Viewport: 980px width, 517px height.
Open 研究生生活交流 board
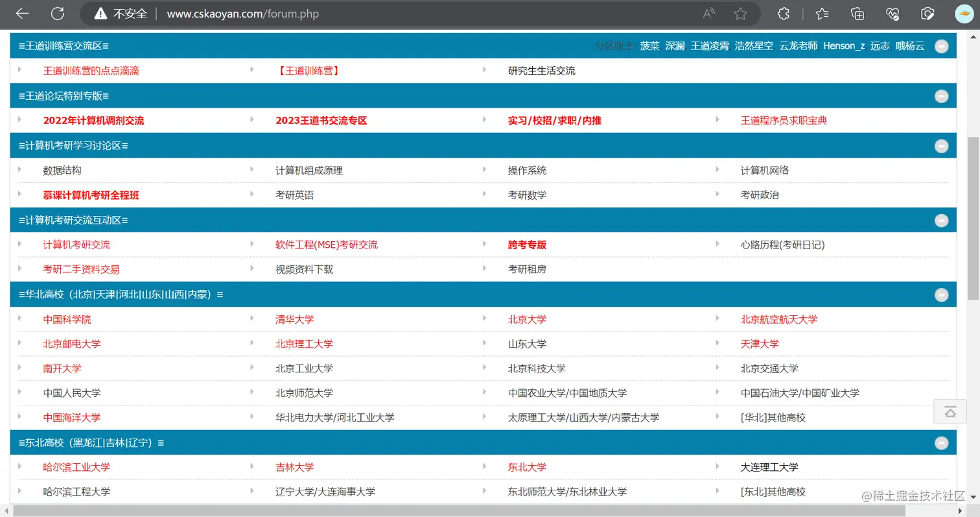[542, 71]
